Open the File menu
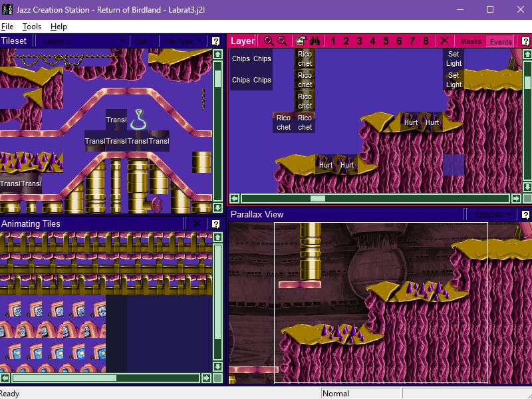The height and width of the screenshot is (399, 532). coord(7,27)
